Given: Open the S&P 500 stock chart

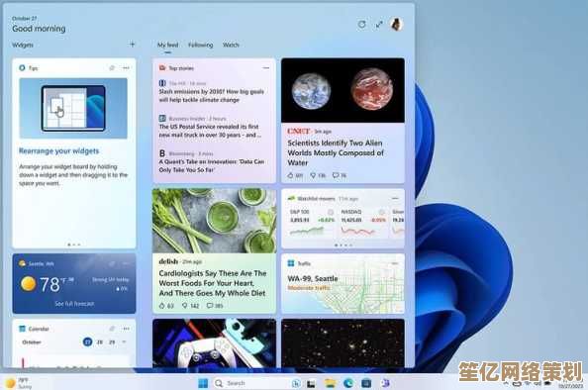Looking at the screenshot, I should 307,231.
